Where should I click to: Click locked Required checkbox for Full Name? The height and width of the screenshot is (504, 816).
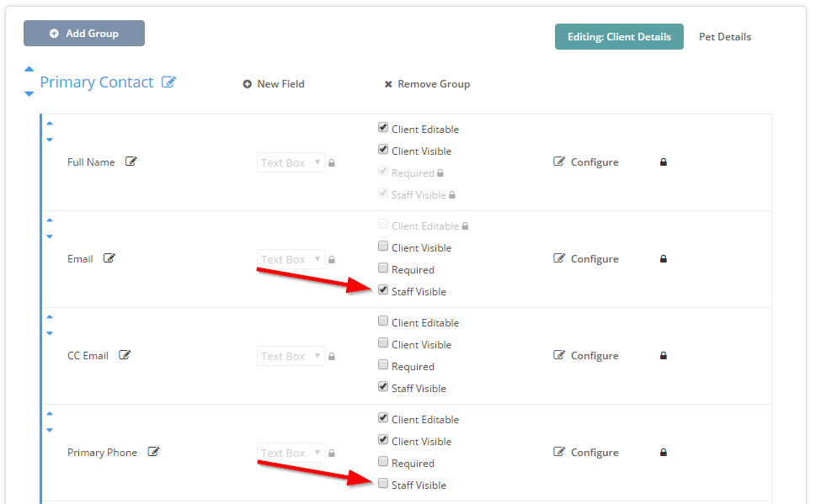tap(383, 171)
